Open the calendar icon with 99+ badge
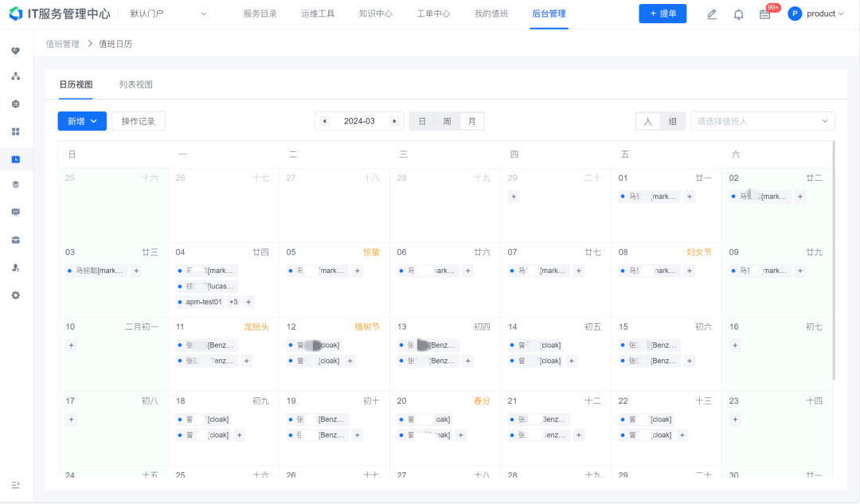Viewport: 860px width, 504px height. pos(765,14)
